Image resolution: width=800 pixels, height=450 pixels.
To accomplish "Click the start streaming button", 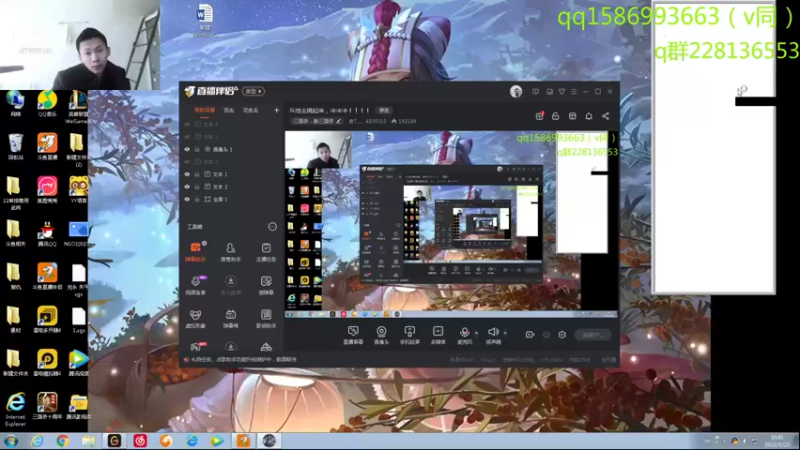I will (593, 335).
